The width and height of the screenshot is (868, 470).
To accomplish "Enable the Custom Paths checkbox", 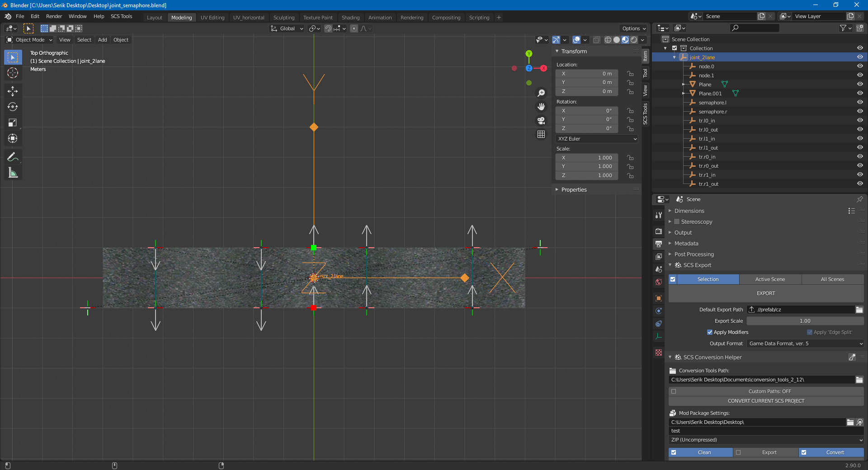I will point(674,391).
